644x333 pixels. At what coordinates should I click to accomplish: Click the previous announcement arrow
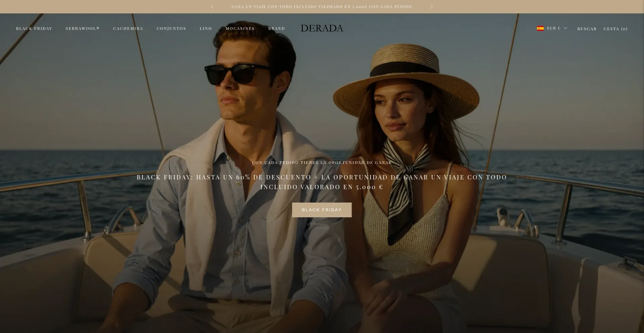[212, 7]
